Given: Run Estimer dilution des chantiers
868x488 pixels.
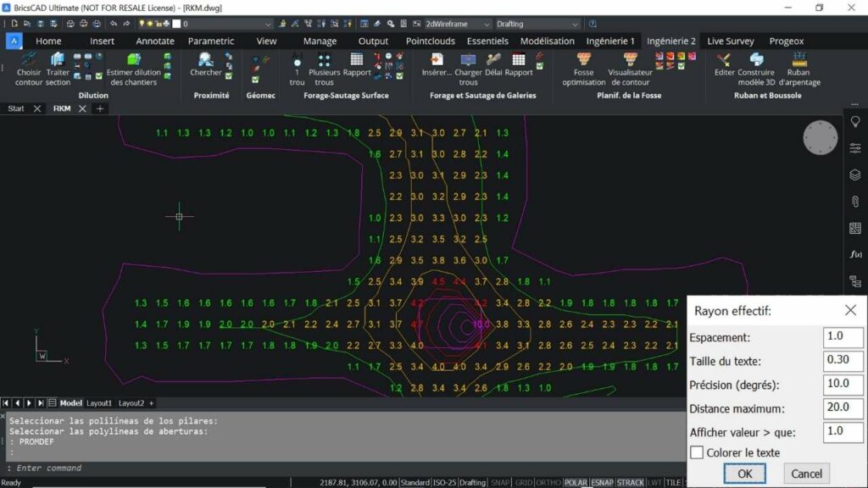Looking at the screenshot, I should (133, 69).
